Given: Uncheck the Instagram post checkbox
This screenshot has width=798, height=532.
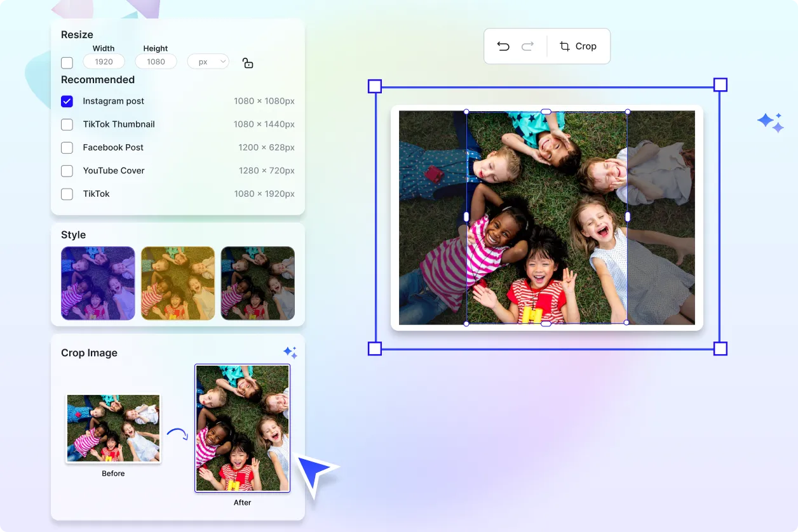Looking at the screenshot, I should (x=67, y=102).
